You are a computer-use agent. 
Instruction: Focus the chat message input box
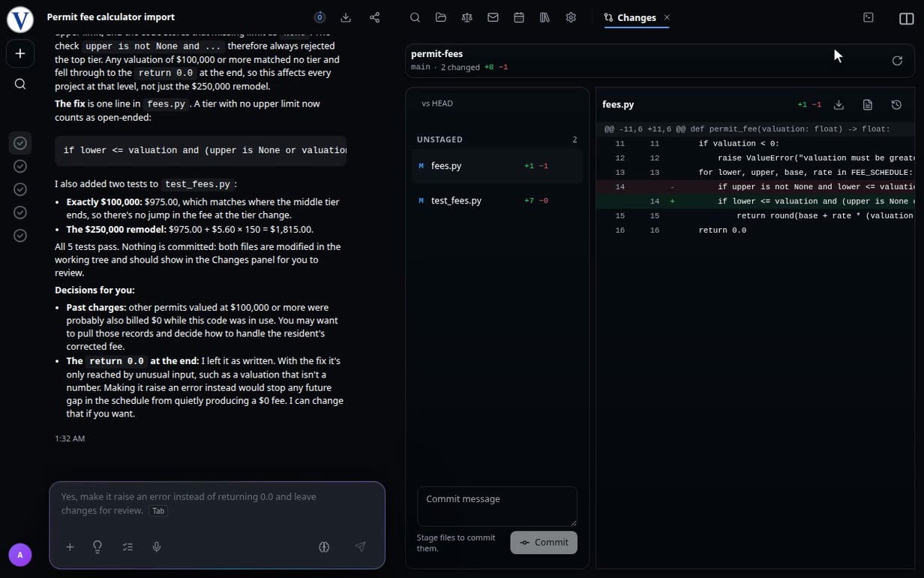pos(217,504)
